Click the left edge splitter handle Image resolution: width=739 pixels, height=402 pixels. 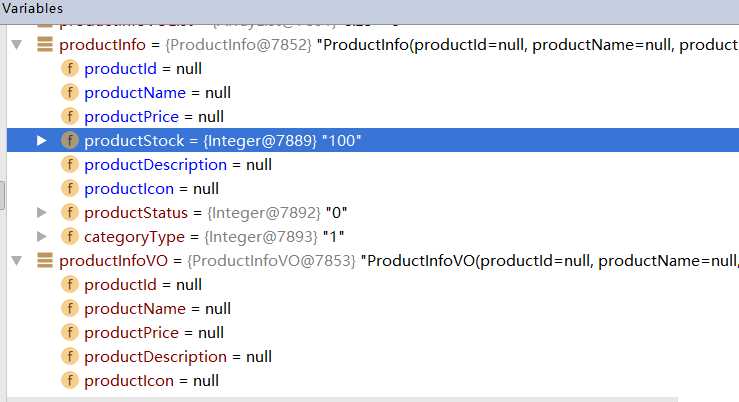[2, 194]
